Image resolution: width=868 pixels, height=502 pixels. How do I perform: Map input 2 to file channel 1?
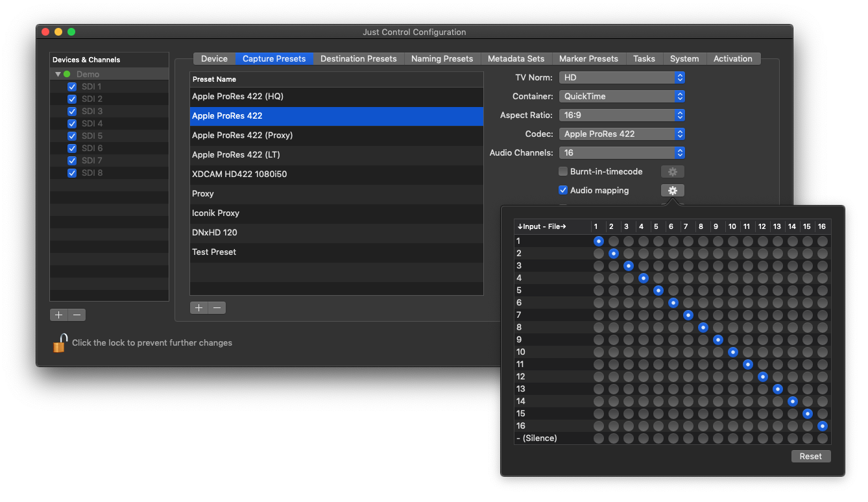(598, 254)
